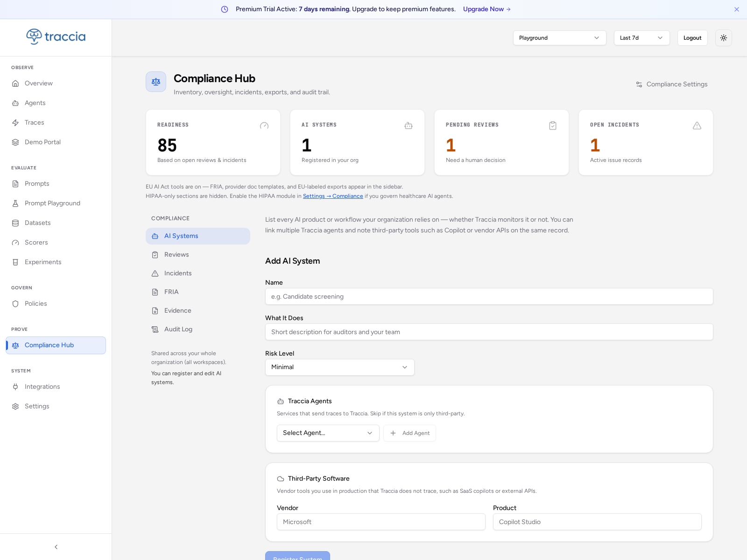Click the Compliance Hub scales header icon

(156, 82)
